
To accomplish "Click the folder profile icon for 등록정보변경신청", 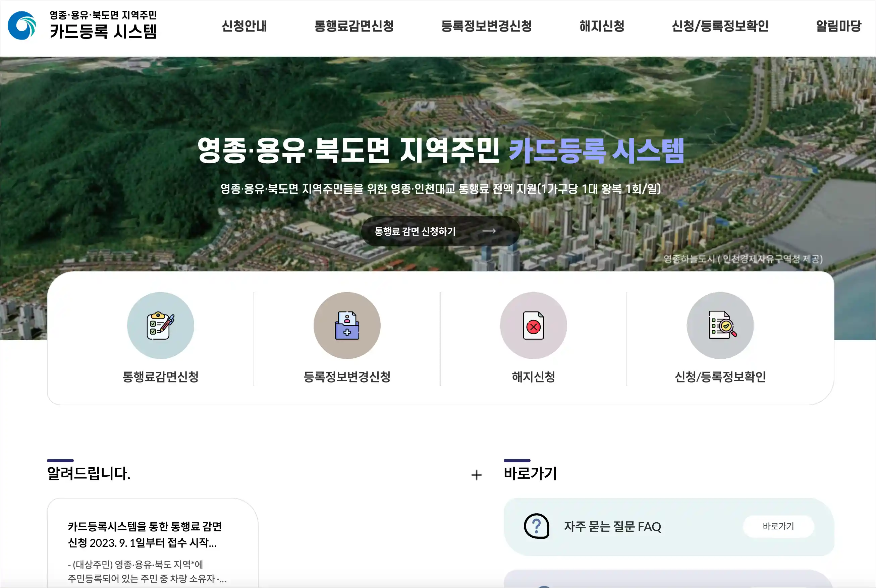I will 347,326.
